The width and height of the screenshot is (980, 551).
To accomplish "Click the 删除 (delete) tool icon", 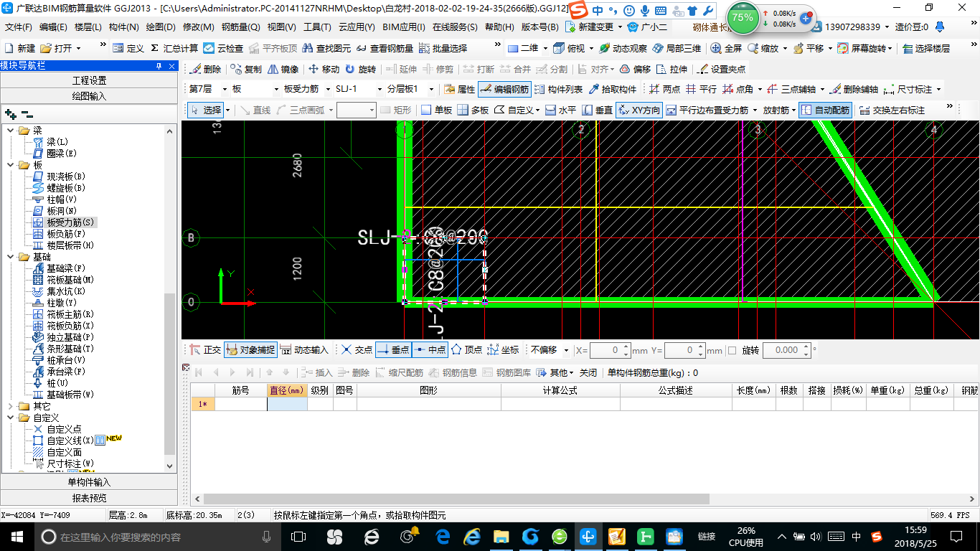I will pyautogui.click(x=206, y=70).
